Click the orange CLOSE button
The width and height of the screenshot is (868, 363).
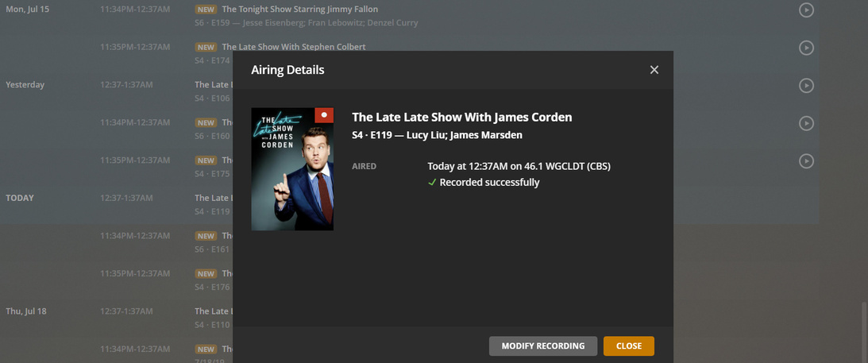(629, 346)
